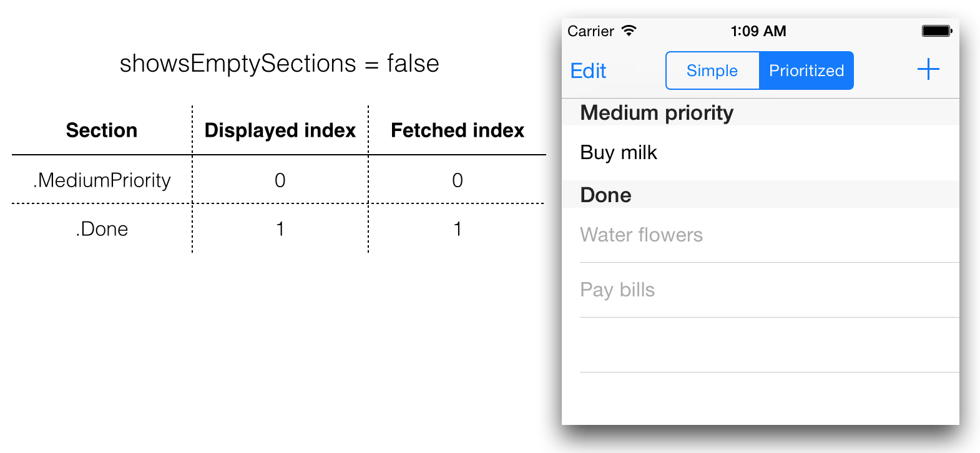Click the .Done table cell
This screenshot has width=980, height=453.
[x=102, y=229]
